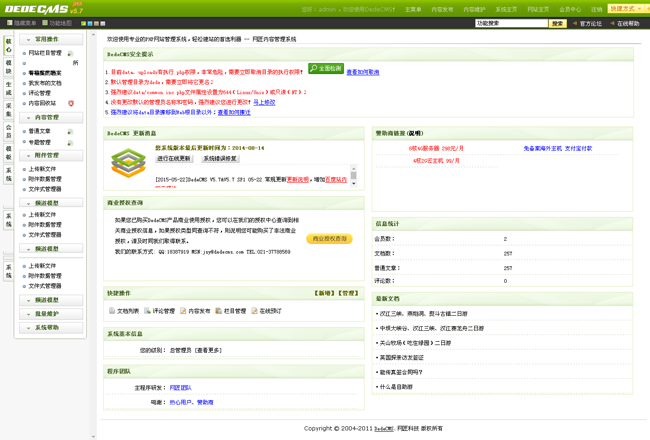Click the arrow icon beside 在线帮助
This screenshot has height=440, width=650.
[612, 23]
